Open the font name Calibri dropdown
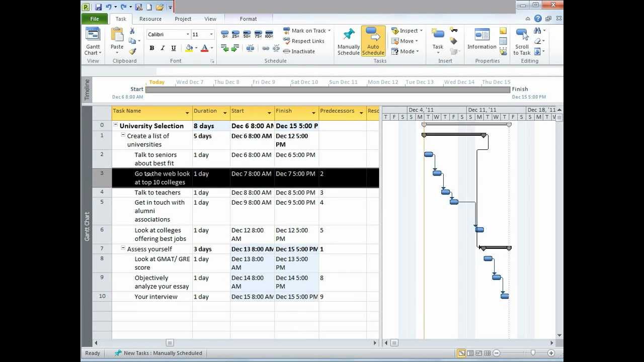 [x=188, y=34]
